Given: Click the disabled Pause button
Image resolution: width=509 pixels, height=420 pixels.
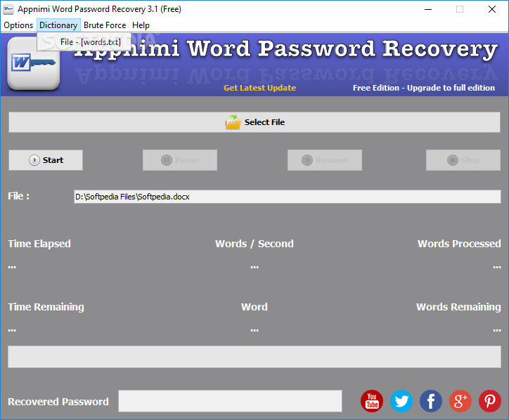Looking at the screenshot, I should (x=180, y=160).
